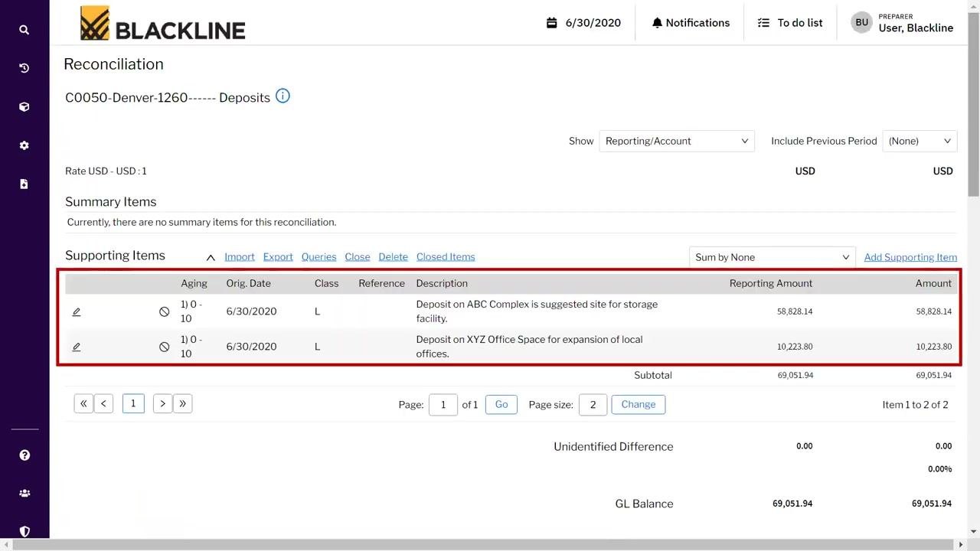Click the Change page size button
Screen dimensions: 980x551
639,404
